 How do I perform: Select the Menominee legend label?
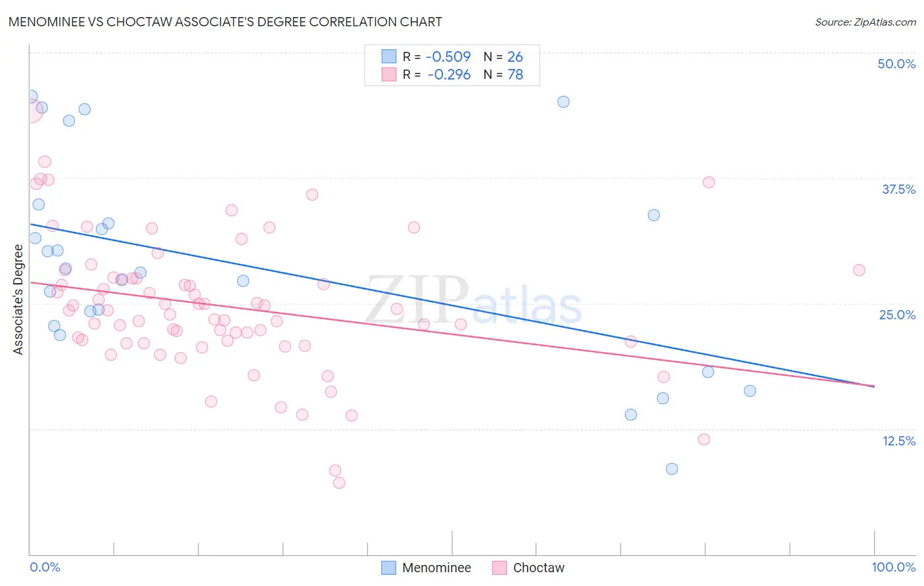[x=436, y=568]
